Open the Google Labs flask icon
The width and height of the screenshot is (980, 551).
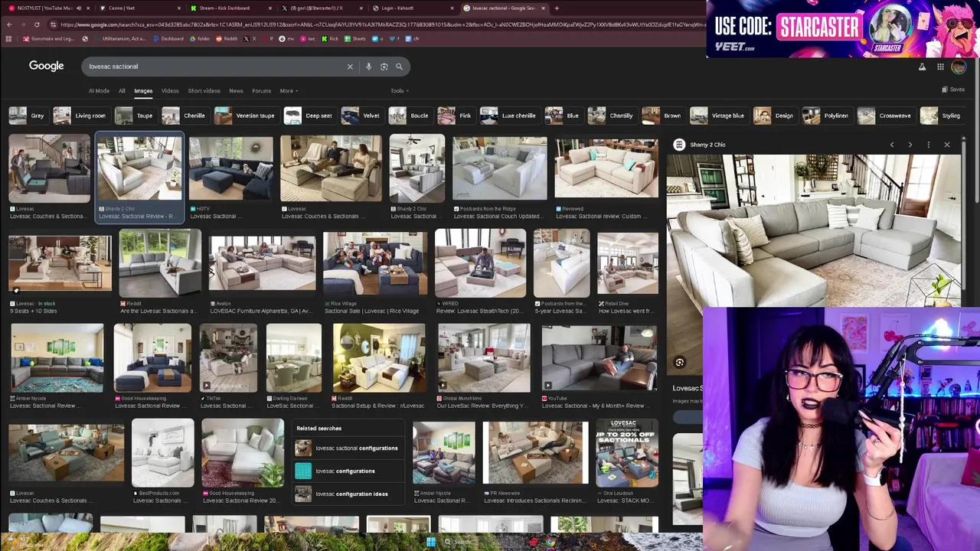click(x=922, y=67)
